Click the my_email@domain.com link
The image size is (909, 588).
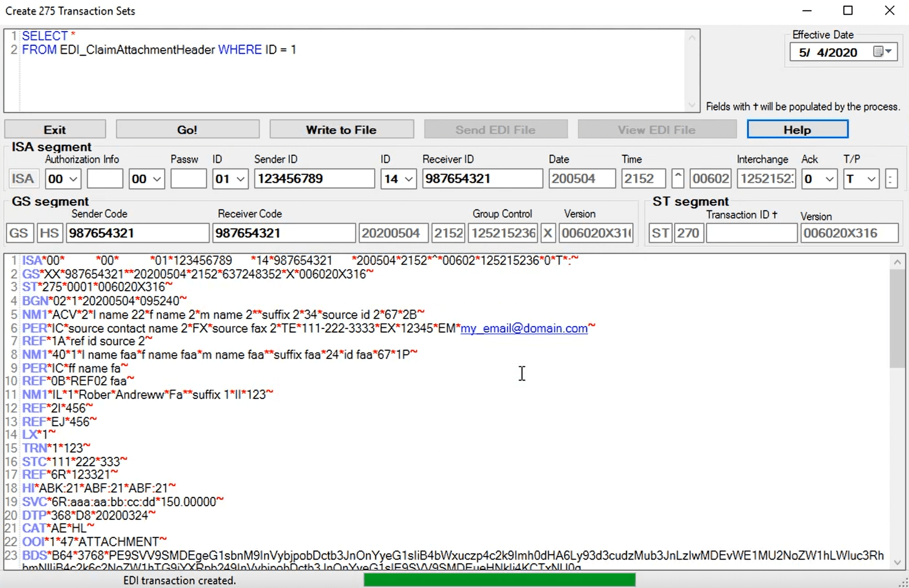(524, 328)
